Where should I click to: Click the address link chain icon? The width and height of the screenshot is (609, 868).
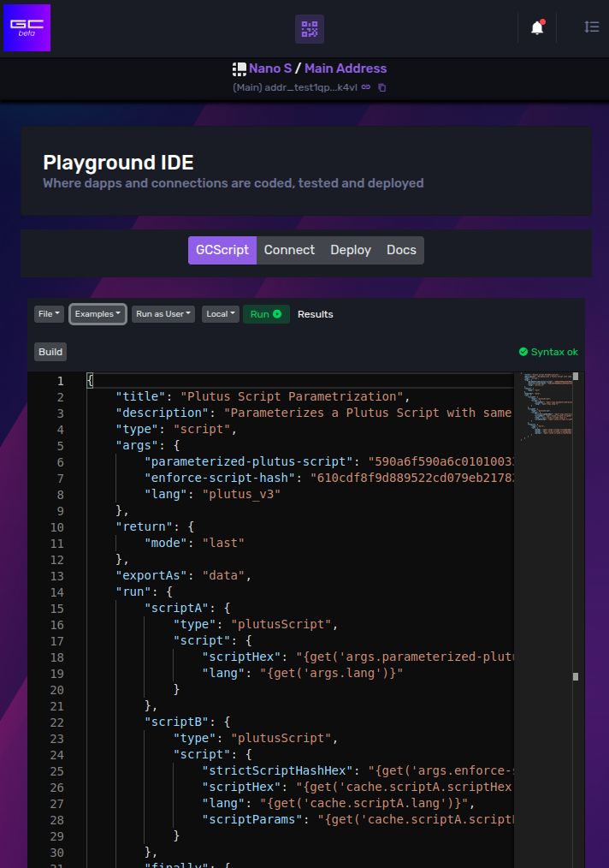[366, 87]
